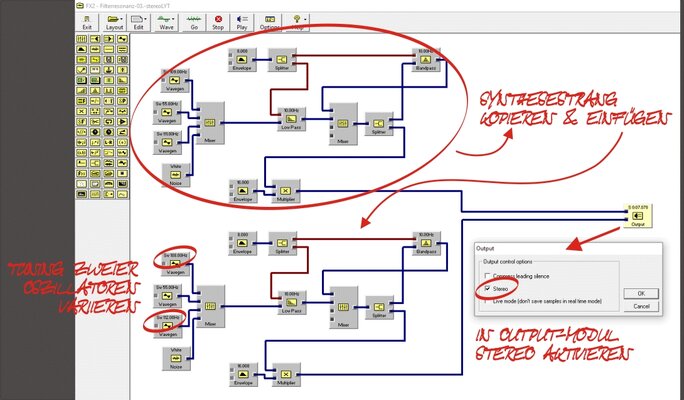Select the multiplier X icon in module palette
The height and width of the screenshot is (400, 684).
(x=81, y=111)
